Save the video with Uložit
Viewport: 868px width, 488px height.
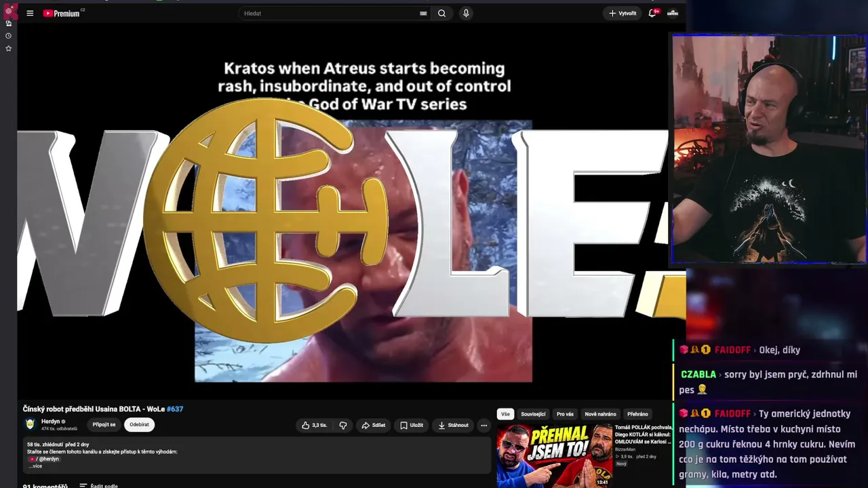tap(411, 425)
